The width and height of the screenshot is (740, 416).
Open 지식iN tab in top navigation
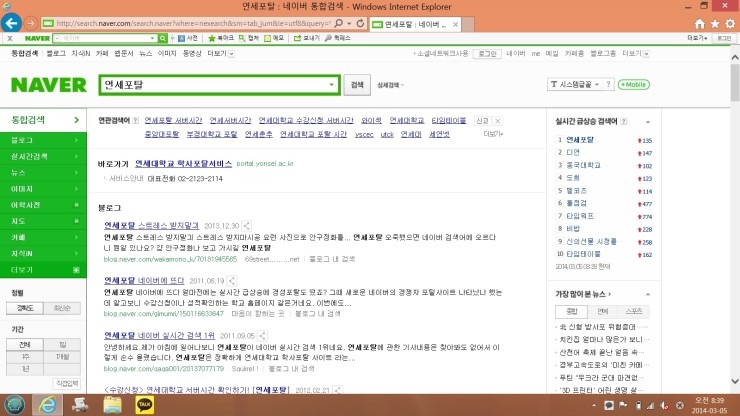(x=80, y=54)
